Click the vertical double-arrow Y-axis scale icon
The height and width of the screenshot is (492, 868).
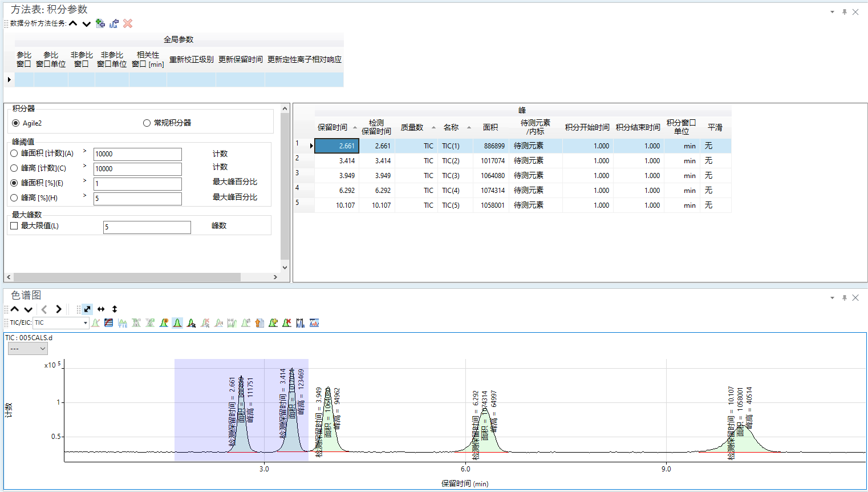115,309
